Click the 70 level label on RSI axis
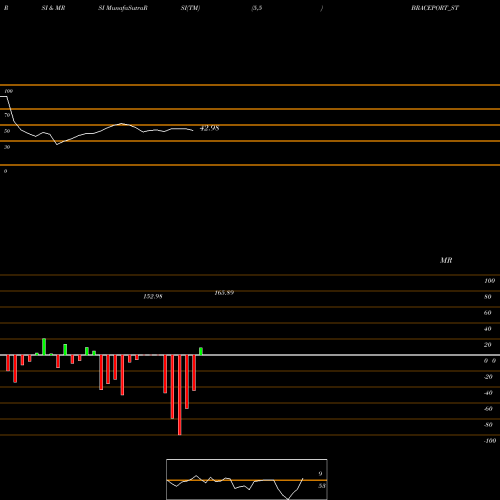The height and width of the screenshot is (500, 500). [7, 115]
